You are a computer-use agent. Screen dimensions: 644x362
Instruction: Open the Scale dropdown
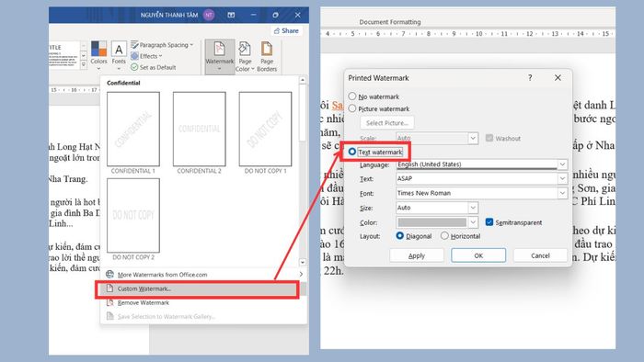click(x=473, y=138)
